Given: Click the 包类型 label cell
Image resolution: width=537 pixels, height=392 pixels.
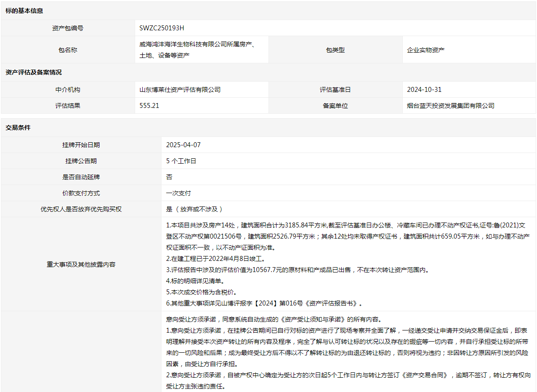Looking at the screenshot, I should coord(335,50).
